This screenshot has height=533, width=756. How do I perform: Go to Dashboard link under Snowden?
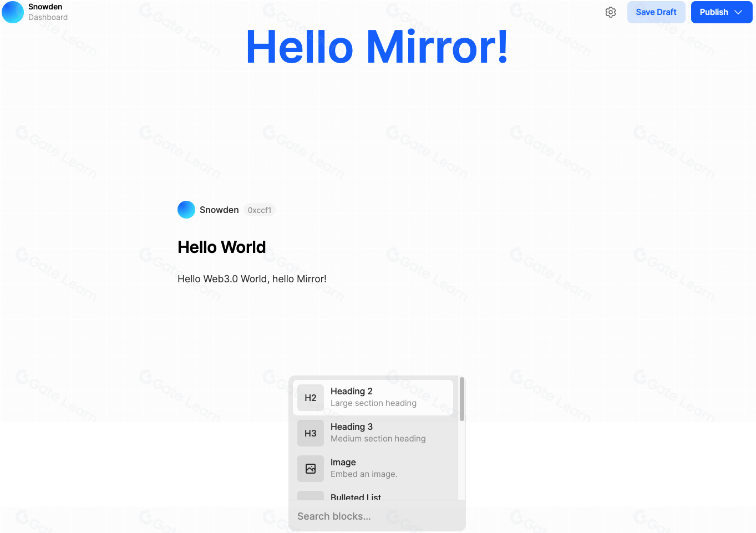[48, 17]
